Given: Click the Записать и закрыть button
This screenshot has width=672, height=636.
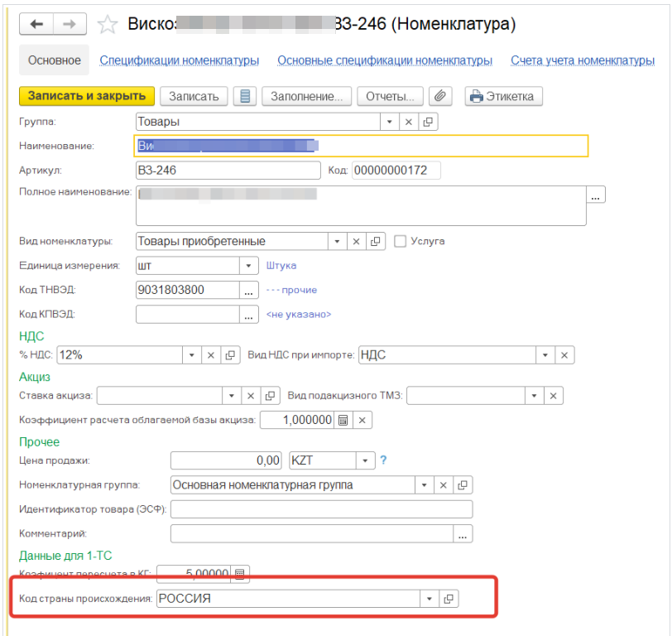Looking at the screenshot, I should click(x=86, y=96).
